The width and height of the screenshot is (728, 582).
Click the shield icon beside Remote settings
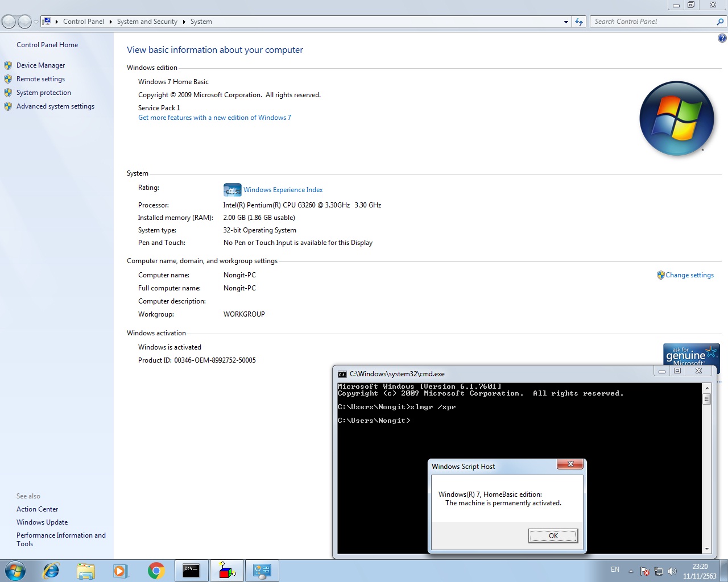pyautogui.click(x=8, y=79)
